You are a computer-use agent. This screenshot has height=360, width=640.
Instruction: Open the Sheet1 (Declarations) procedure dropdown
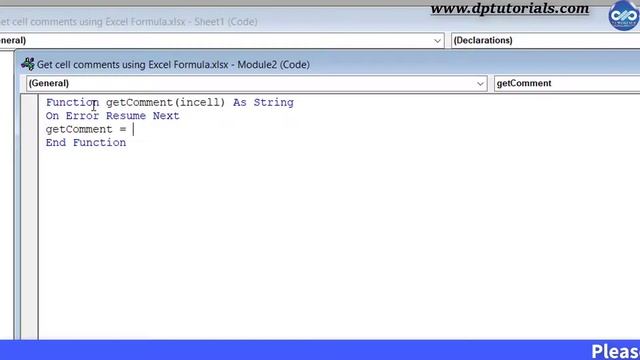pyautogui.click(x=545, y=40)
